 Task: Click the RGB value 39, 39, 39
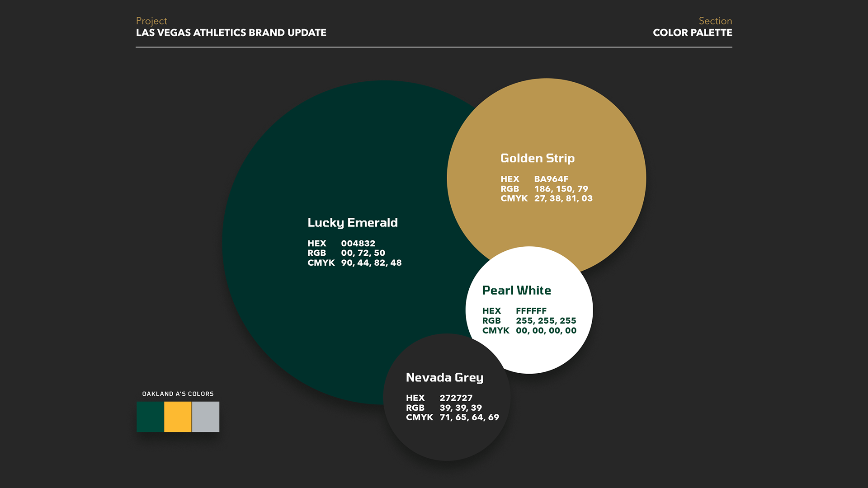461,408
